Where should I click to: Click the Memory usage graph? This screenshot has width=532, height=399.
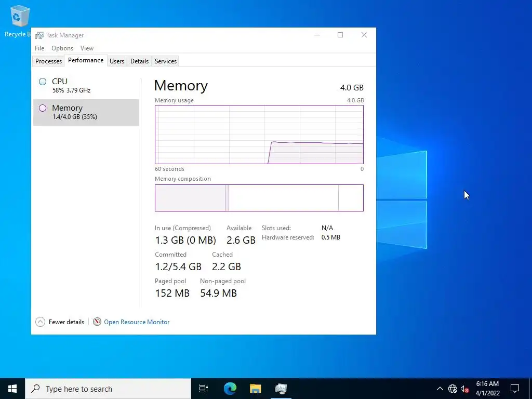pos(259,135)
